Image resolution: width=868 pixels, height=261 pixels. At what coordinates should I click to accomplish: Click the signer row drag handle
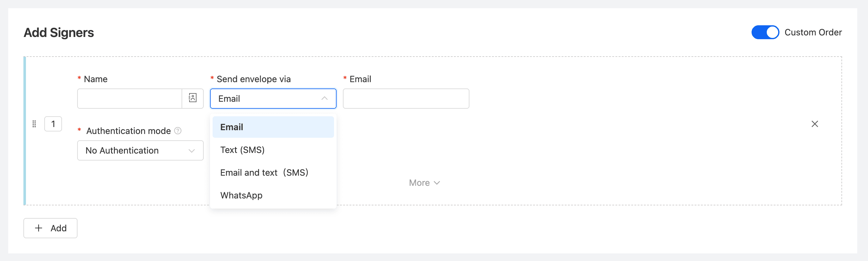[x=34, y=124]
